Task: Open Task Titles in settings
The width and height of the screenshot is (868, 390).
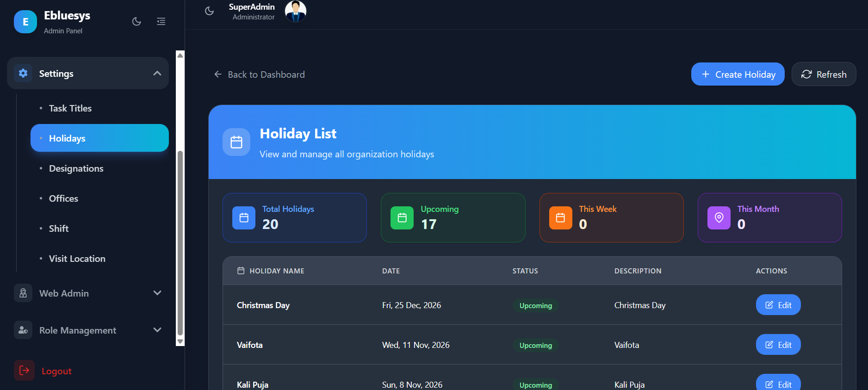Action: [x=70, y=108]
